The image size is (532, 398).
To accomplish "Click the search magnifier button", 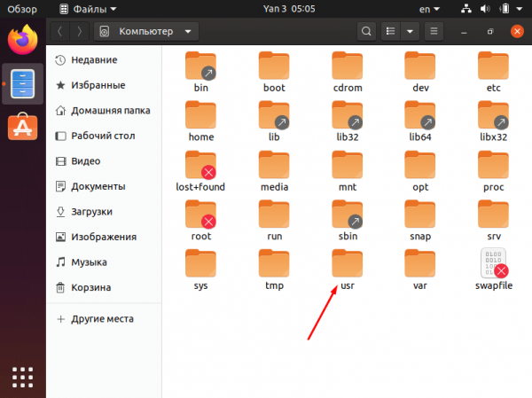I will click(x=366, y=31).
